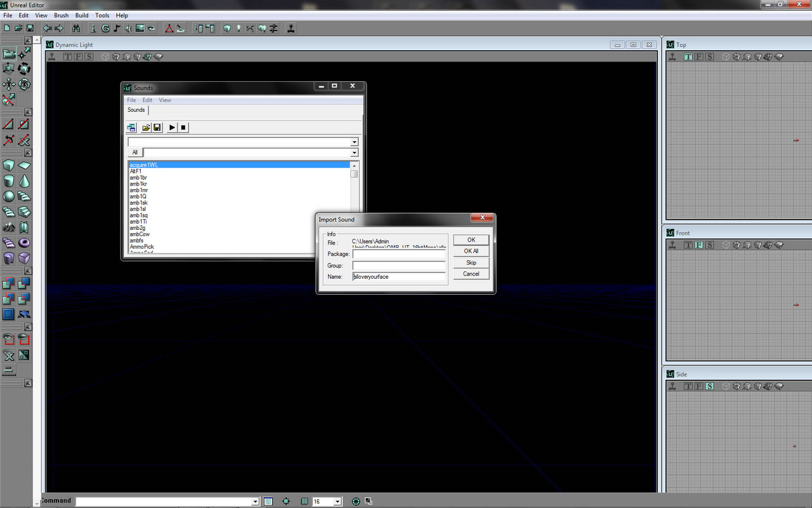The width and height of the screenshot is (812, 508).
Task: Select the Cube brush builder
Action: pyautogui.click(x=9, y=166)
